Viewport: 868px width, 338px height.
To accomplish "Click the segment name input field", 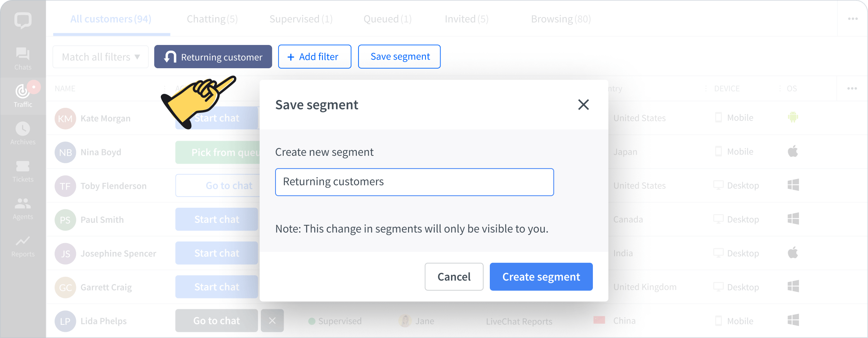I will (x=414, y=182).
